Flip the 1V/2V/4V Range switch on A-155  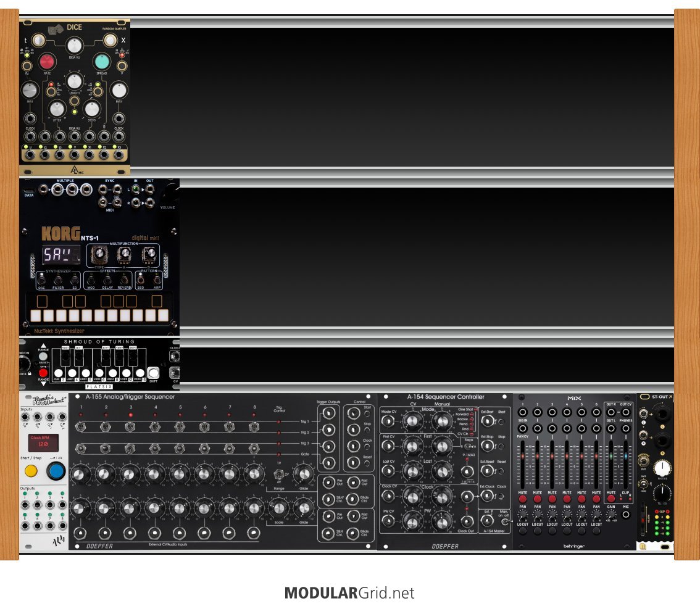coord(280,475)
